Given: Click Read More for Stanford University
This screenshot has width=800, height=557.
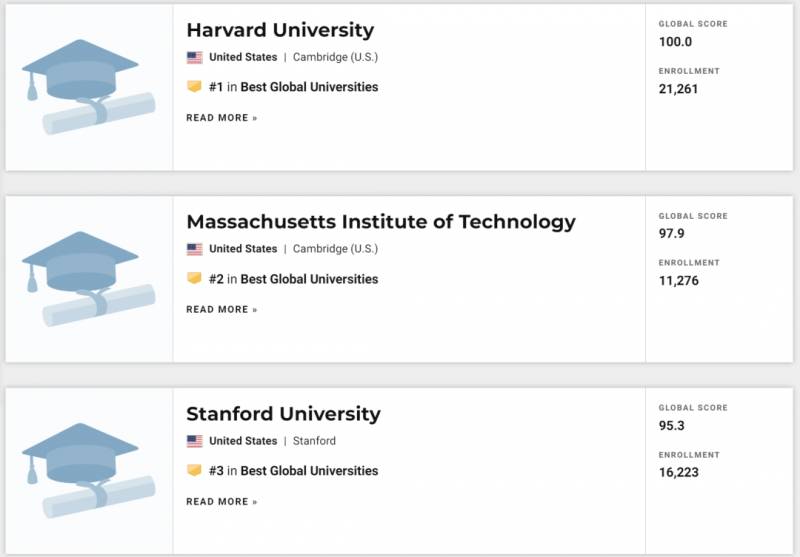Looking at the screenshot, I should [221, 502].
